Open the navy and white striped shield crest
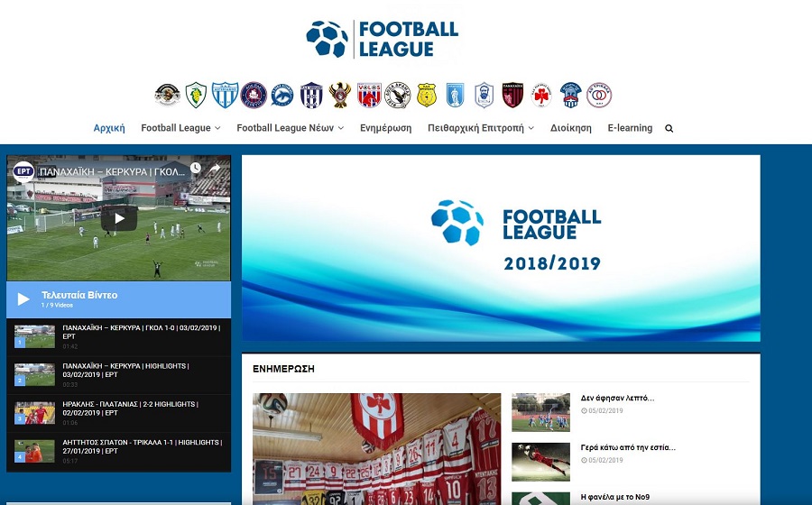 click(x=311, y=96)
